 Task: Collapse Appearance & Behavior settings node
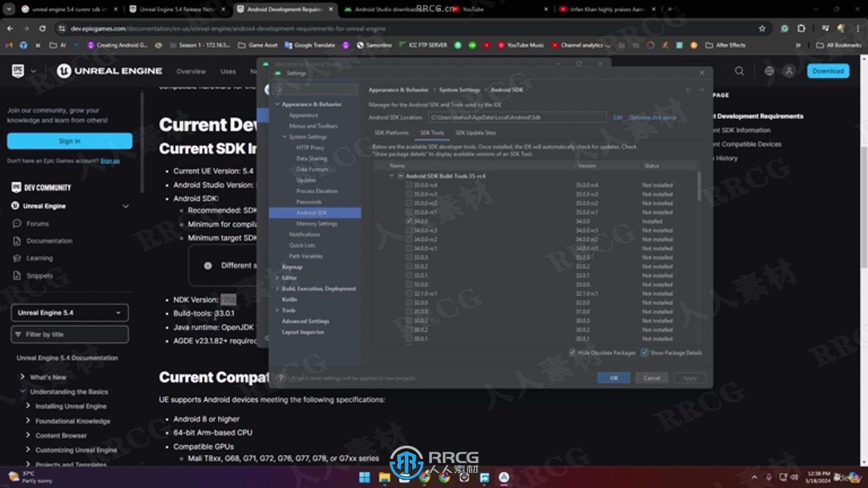pyautogui.click(x=277, y=104)
